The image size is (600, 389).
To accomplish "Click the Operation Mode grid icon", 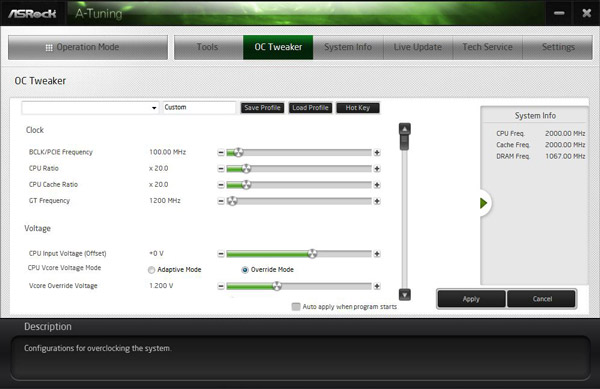I will click(49, 47).
